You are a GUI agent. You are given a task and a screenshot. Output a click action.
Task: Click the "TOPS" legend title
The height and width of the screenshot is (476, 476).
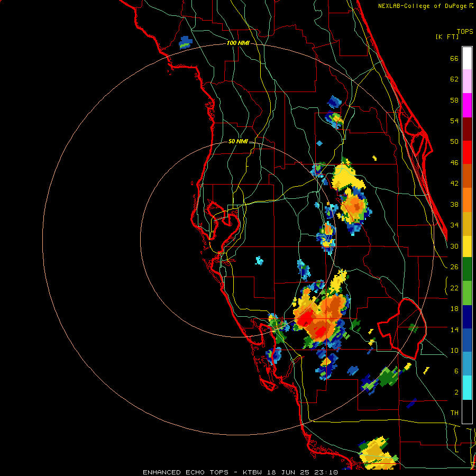pos(465,31)
